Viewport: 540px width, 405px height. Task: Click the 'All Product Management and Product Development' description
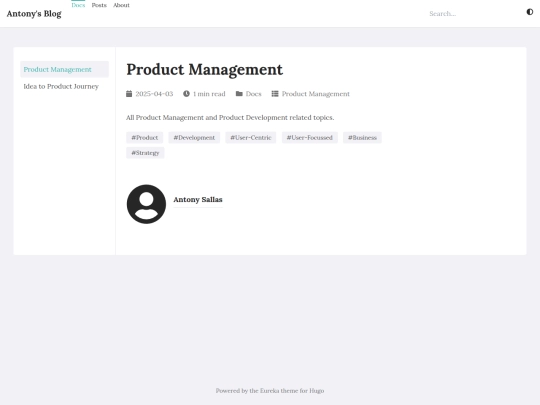click(x=230, y=117)
